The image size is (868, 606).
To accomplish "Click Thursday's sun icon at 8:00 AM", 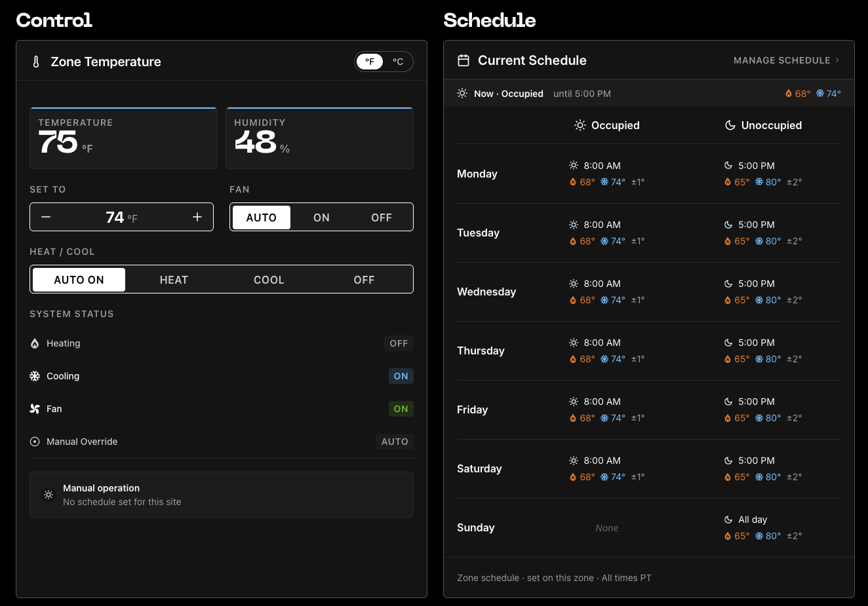I will point(574,343).
